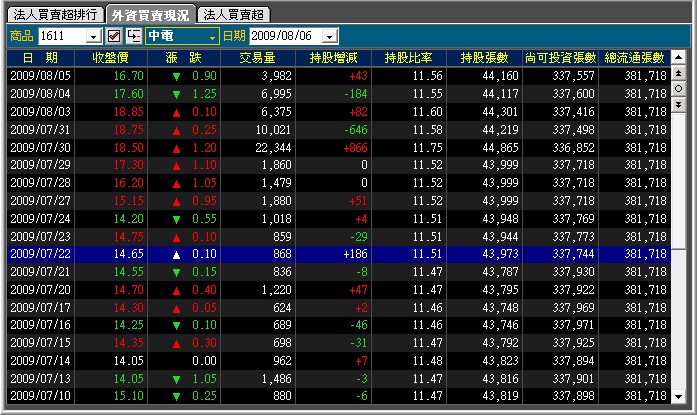
Task: Click holdings change +866
Action: [x=355, y=148]
